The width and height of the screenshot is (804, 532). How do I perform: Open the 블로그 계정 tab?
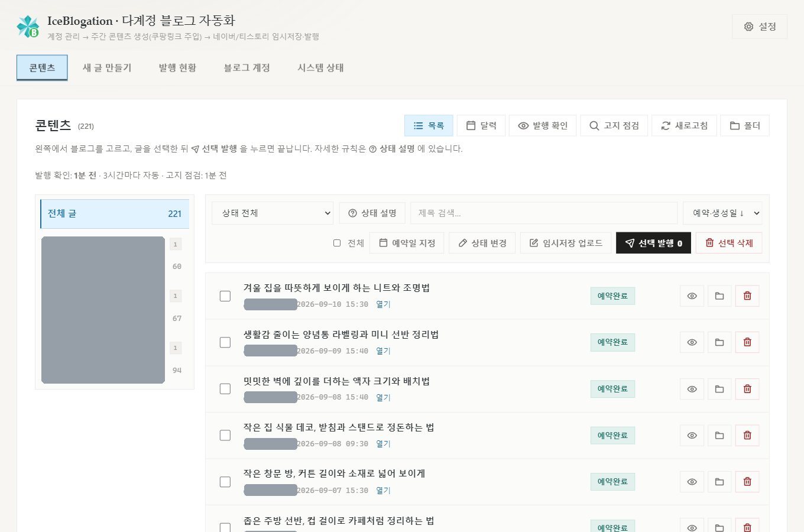click(247, 67)
